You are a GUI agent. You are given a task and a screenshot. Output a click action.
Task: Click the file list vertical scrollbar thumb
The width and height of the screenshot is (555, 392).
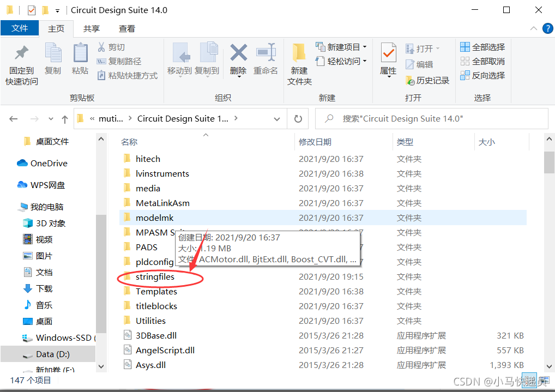pyautogui.click(x=550, y=162)
